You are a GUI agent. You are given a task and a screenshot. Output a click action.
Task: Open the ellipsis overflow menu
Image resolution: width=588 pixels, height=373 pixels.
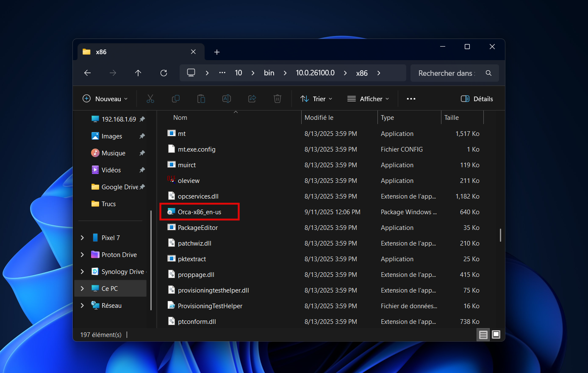(x=411, y=99)
